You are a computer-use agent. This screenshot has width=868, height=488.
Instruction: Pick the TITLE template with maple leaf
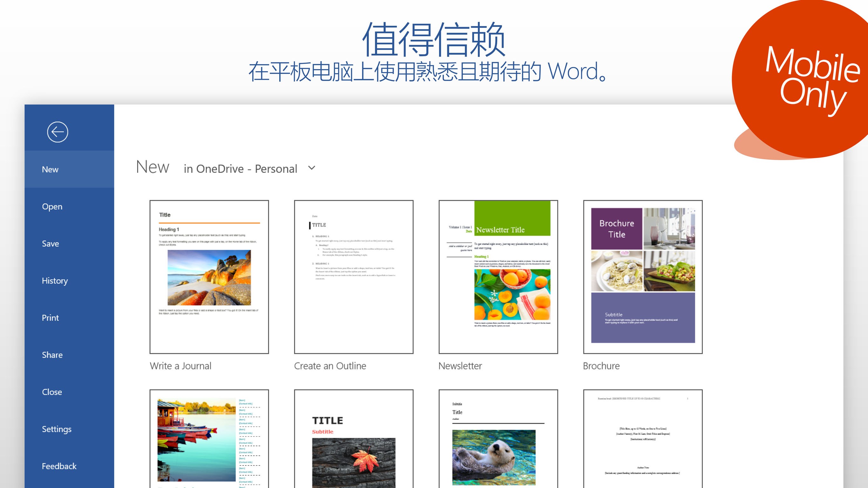(354, 438)
